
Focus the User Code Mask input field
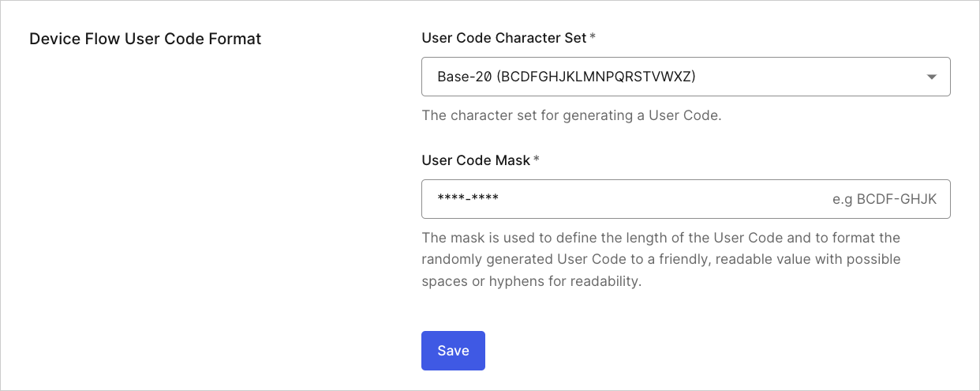686,199
